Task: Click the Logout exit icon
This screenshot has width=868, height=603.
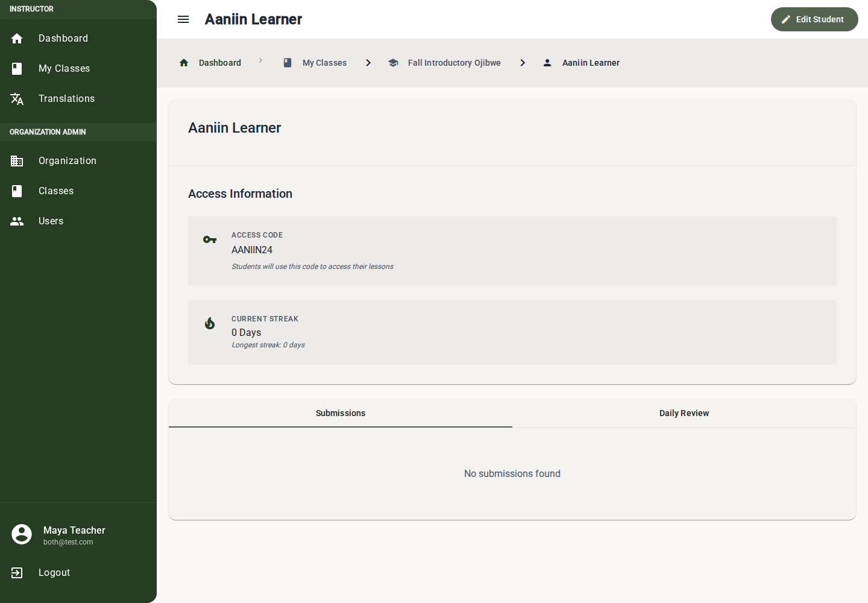Action: 17,573
